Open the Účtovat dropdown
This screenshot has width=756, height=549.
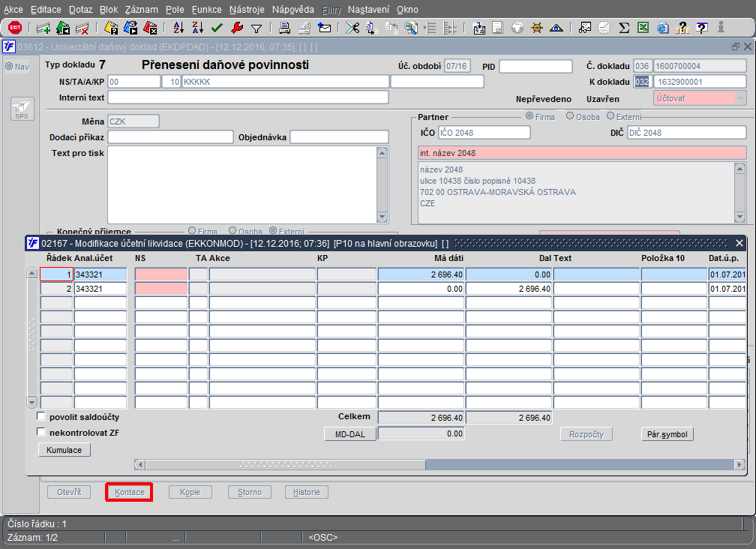coord(740,98)
